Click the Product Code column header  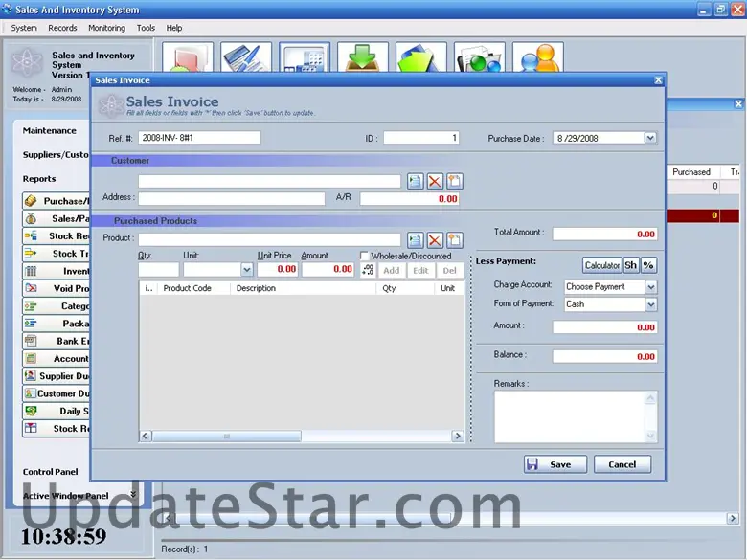(x=194, y=288)
